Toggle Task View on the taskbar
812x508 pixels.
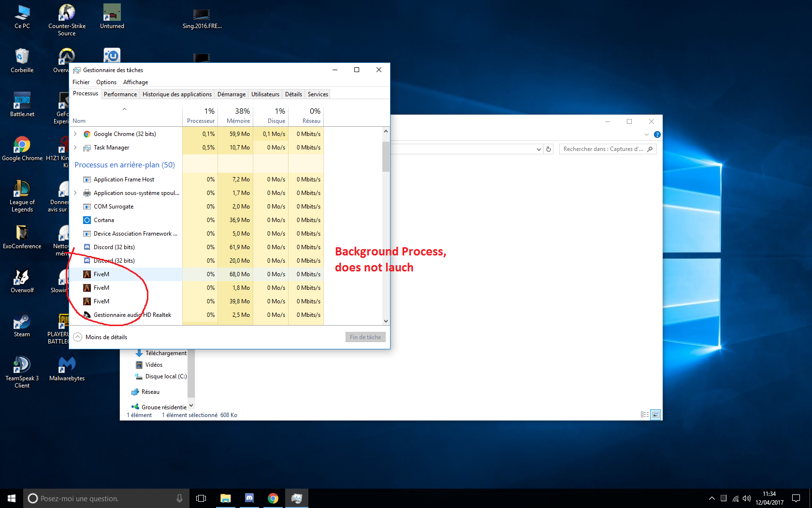pos(201,498)
